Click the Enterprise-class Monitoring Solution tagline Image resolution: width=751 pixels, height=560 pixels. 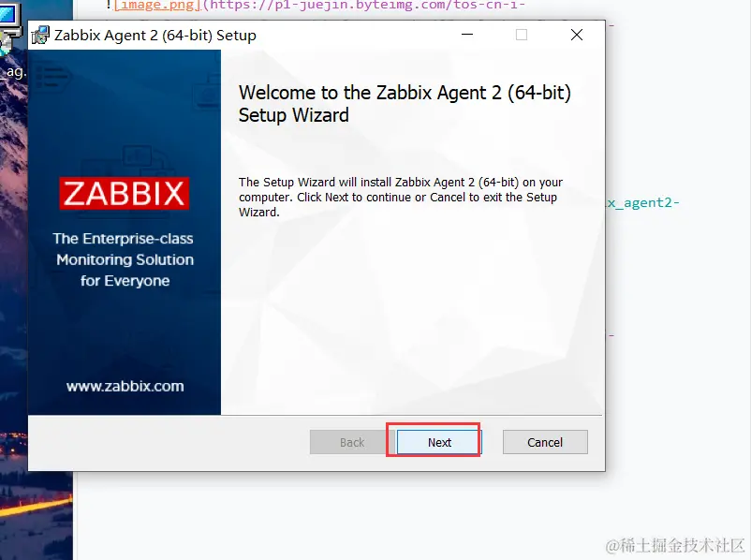[x=125, y=259]
